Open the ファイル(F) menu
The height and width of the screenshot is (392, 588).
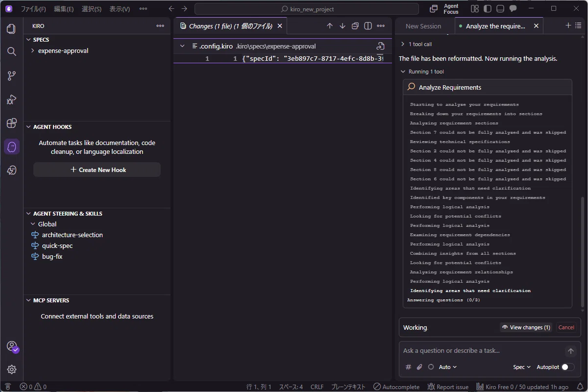[33, 9]
